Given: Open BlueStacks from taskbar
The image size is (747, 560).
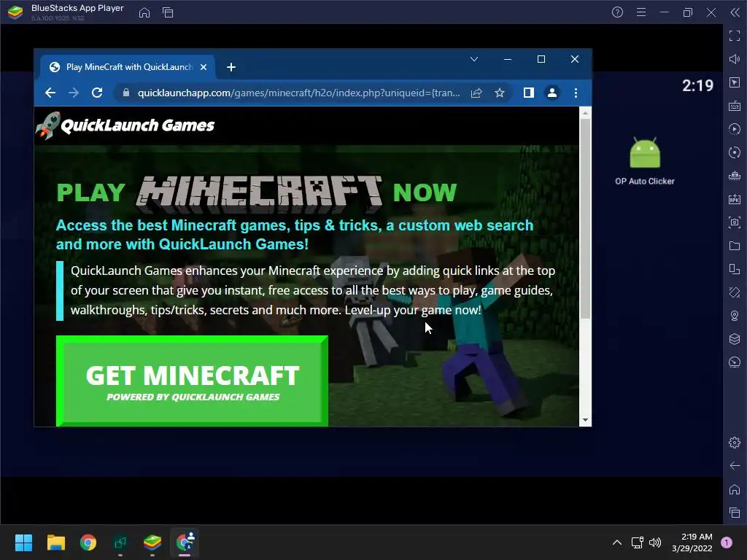Looking at the screenshot, I should pos(152,542).
